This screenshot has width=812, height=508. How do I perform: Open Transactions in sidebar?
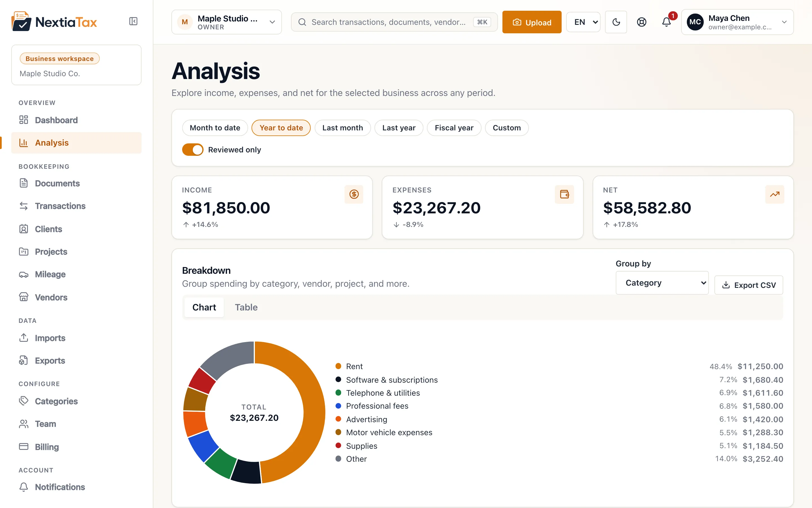click(76, 206)
